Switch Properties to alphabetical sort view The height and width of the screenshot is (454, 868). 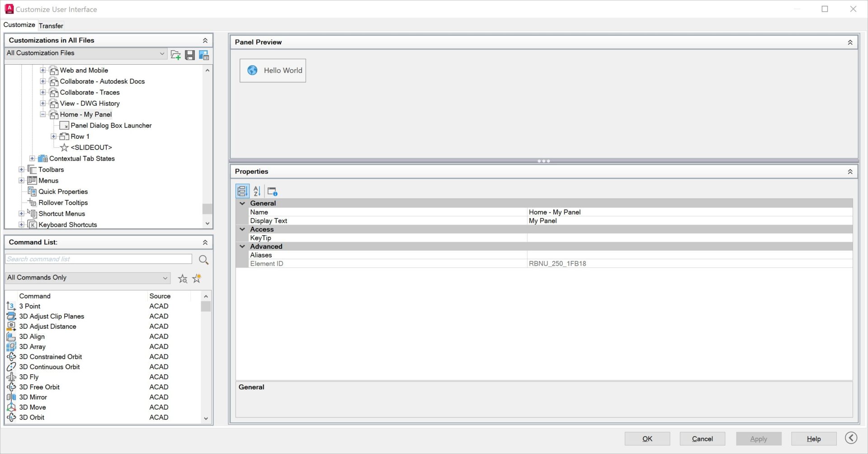[x=257, y=191]
